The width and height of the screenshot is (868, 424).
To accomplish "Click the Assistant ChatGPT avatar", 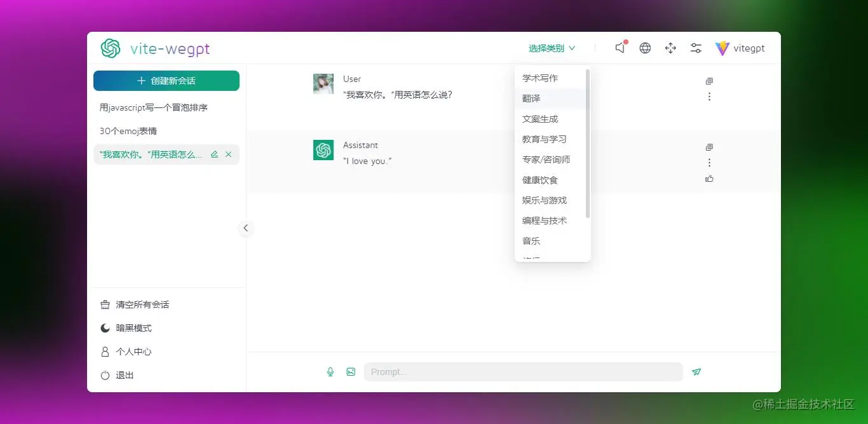I will click(323, 150).
